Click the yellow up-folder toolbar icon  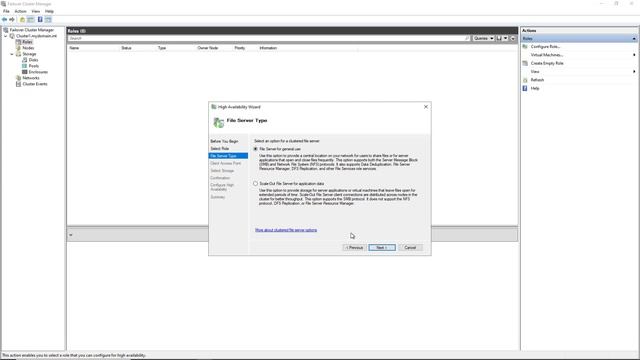coord(22,19)
